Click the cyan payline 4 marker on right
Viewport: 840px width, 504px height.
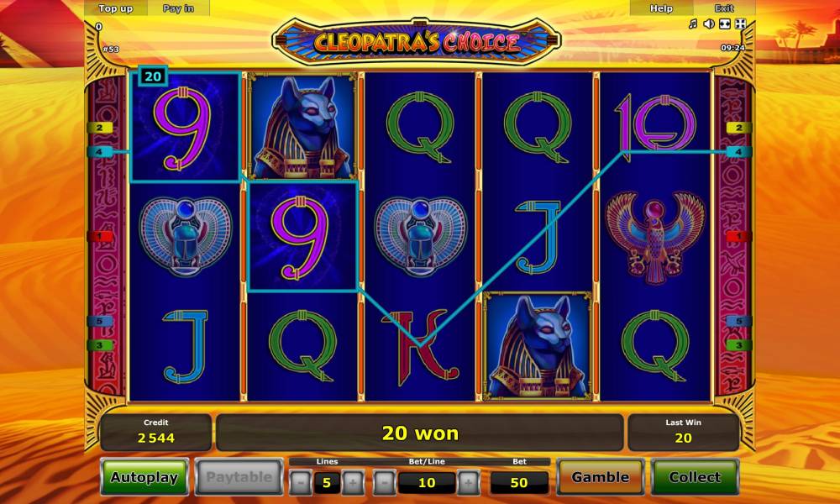pyautogui.click(x=739, y=151)
